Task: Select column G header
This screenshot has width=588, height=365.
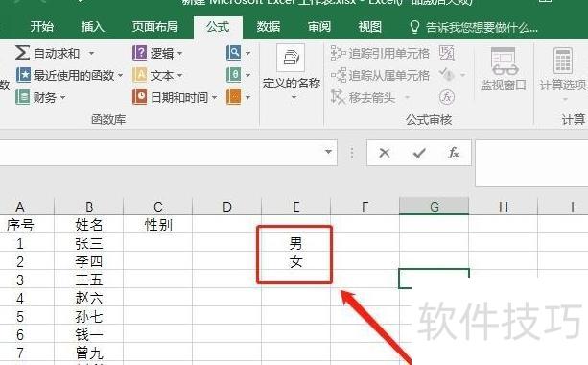Action: 434,207
